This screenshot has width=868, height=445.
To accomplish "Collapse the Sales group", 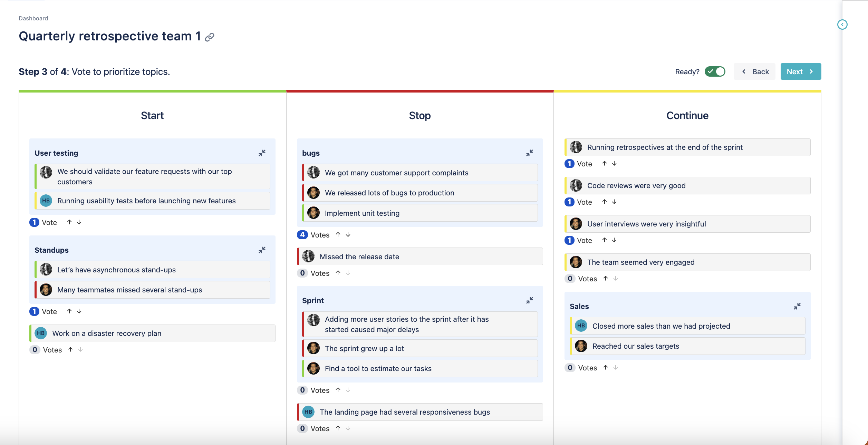I will coord(797,306).
